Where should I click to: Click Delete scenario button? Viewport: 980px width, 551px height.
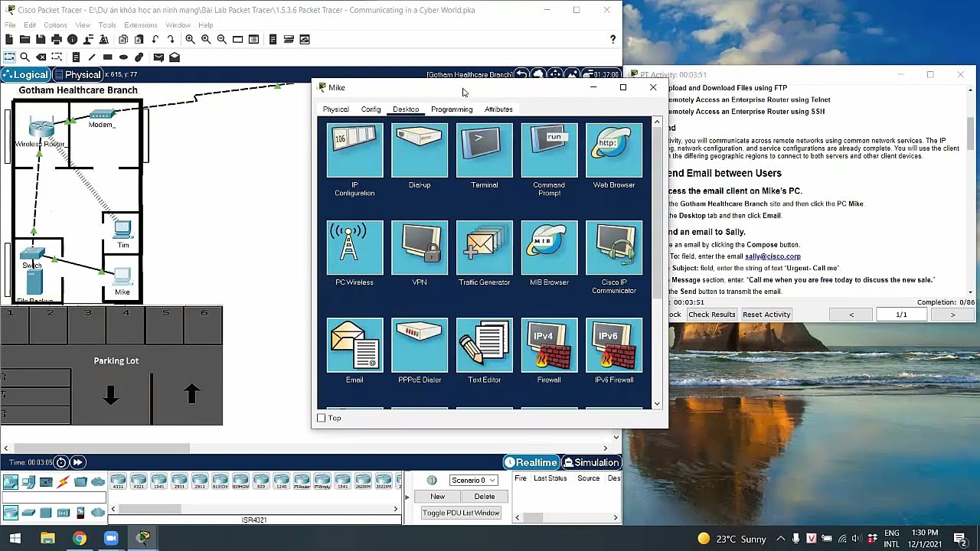484,497
